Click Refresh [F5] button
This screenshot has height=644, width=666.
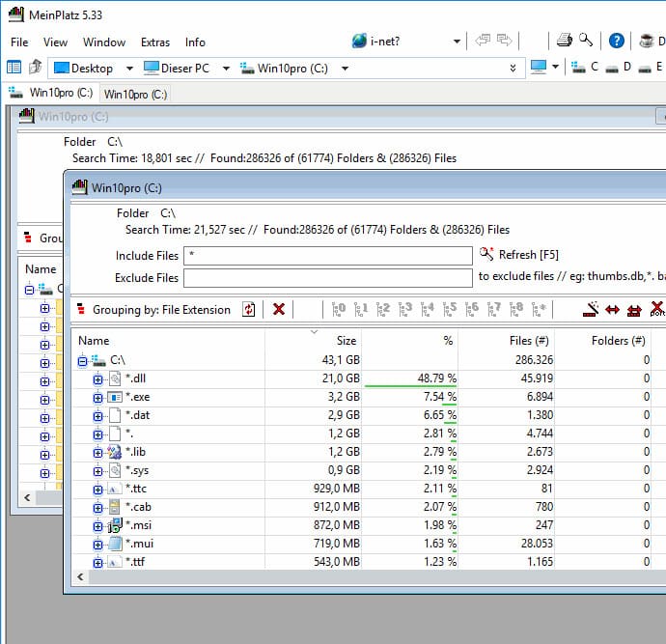pyautogui.click(x=519, y=255)
